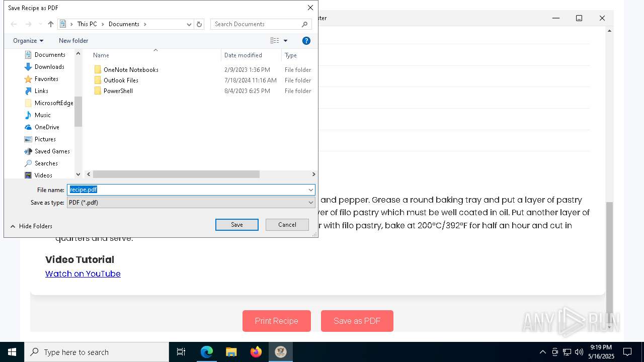Viewport: 644px width, 362px height.
Task: Click the Documents breadcrumb
Action: 124,24
